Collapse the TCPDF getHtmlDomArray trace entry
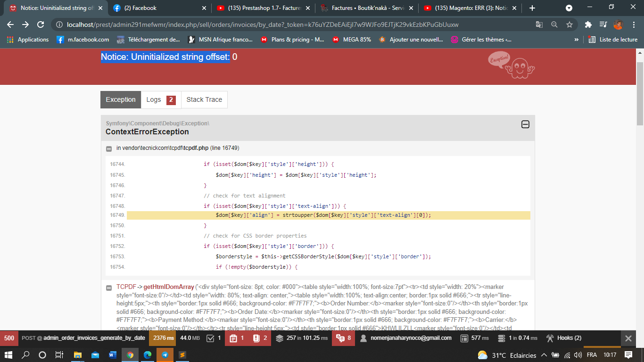The image size is (644, 362). (x=109, y=288)
